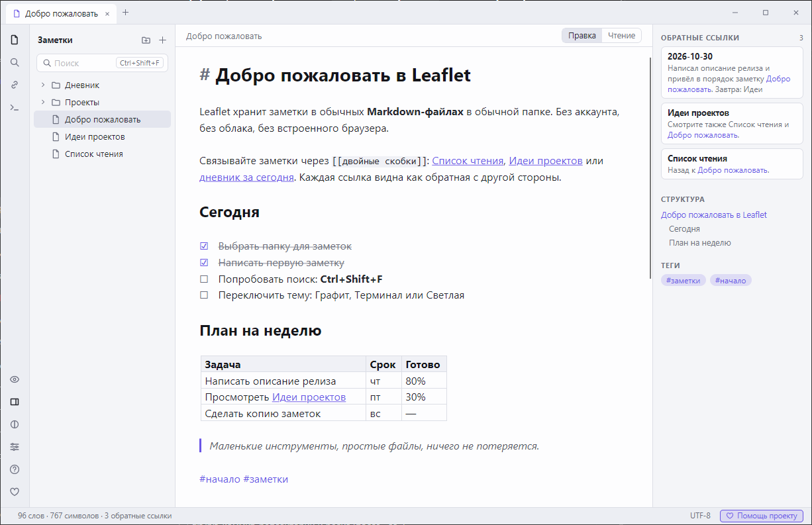812x525 pixels.
Task: Uncheck the Написать первую заметку task
Action: coord(204,263)
